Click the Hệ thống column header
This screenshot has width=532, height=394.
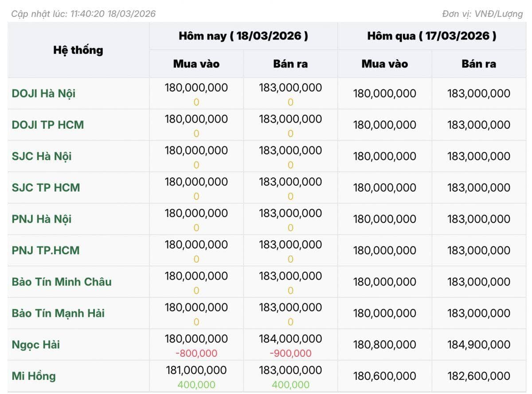coord(78,50)
